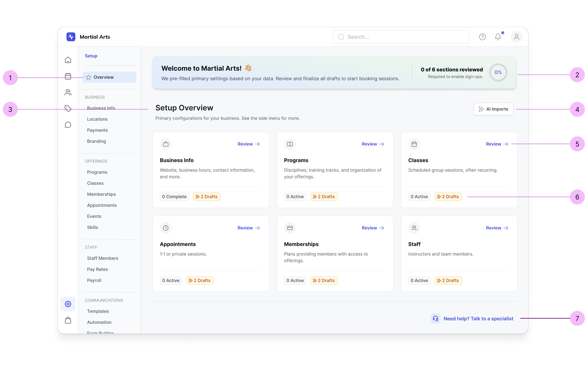Viewport: 588px width, 368px height.
Task: Click the 0 Active badge on Staff card
Action: click(x=419, y=281)
